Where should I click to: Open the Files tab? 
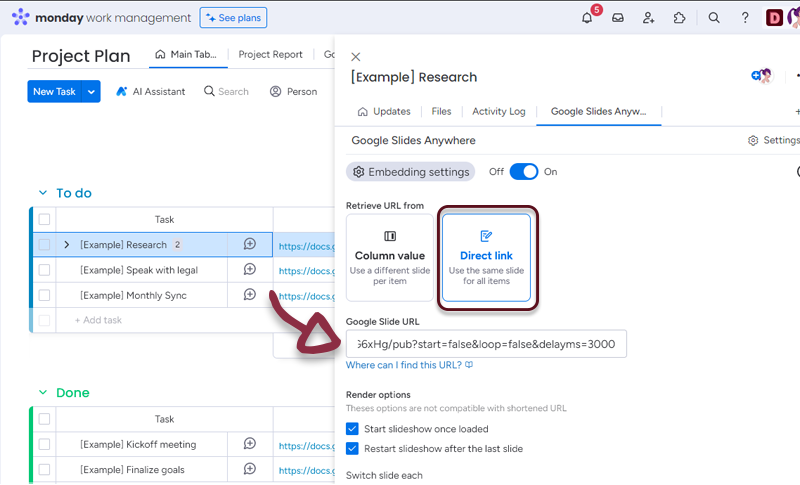[441, 112]
